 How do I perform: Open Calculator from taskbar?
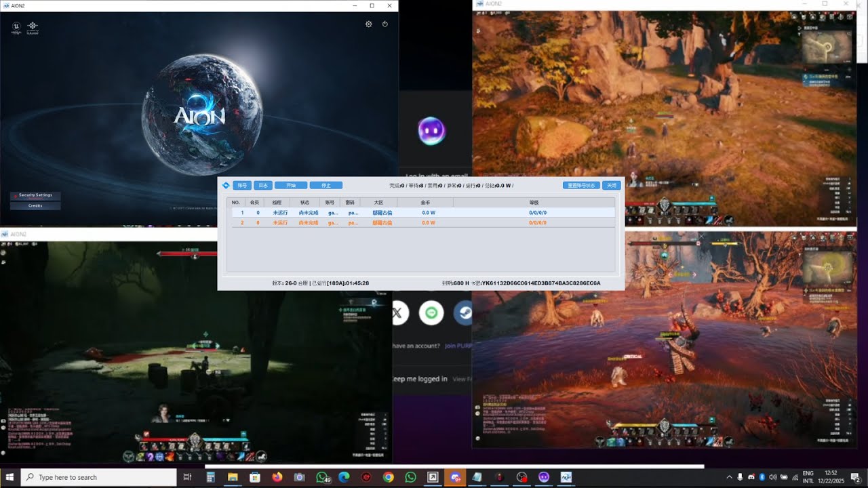click(211, 477)
